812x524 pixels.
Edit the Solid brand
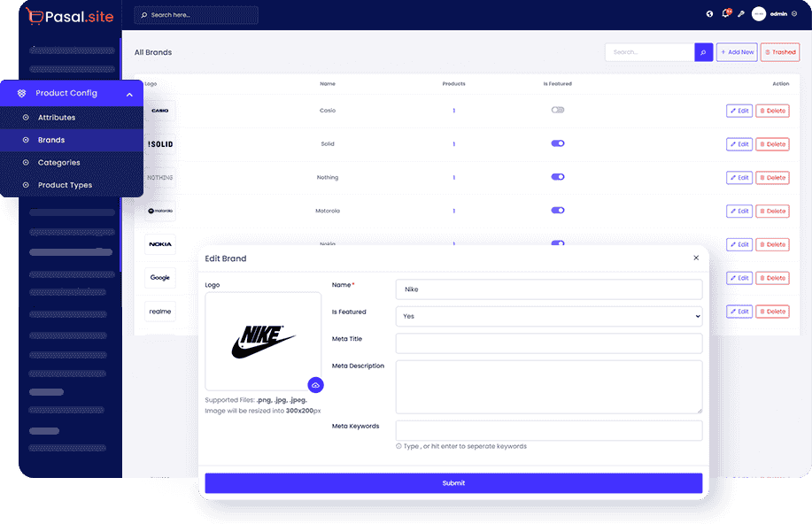[x=739, y=144]
